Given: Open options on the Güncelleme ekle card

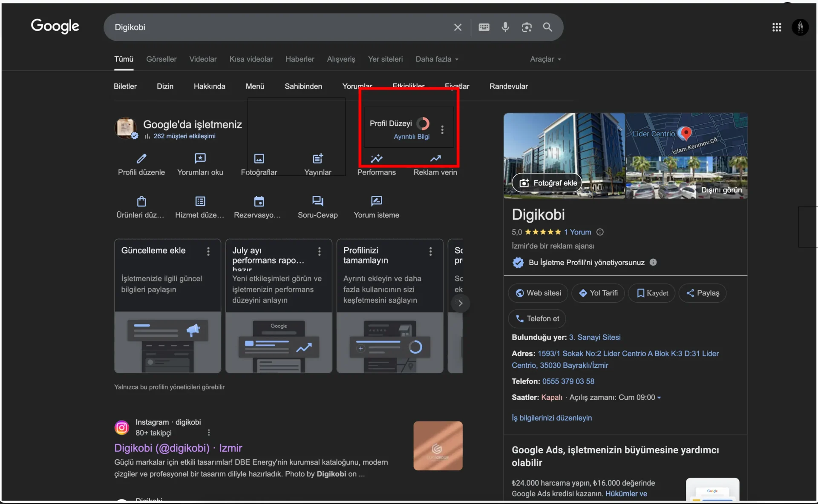Looking at the screenshot, I should (208, 252).
